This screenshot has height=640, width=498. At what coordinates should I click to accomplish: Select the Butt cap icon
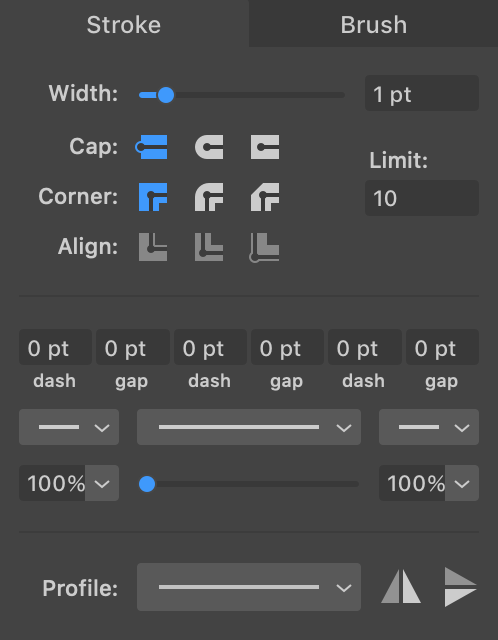(151, 147)
